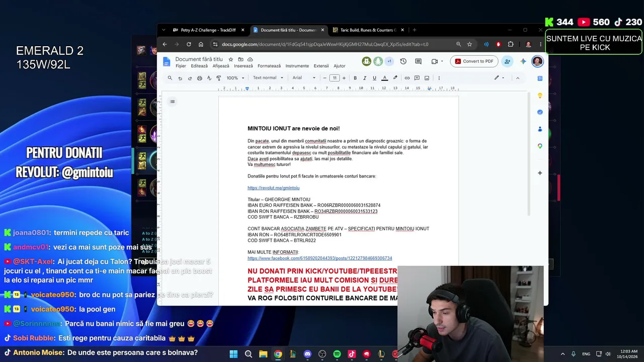Toggle italic formatting
Viewport: 644px width, 362px height.
[x=365, y=78]
